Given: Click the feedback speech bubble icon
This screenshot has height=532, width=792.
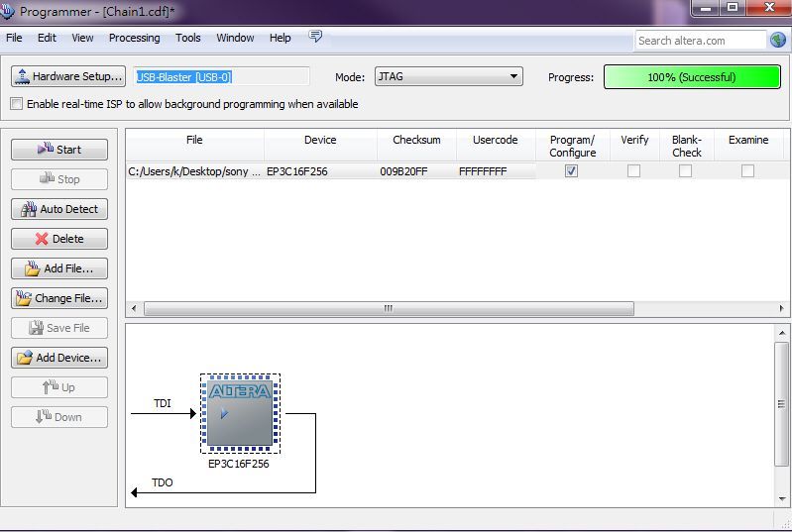Looking at the screenshot, I should tap(315, 37).
